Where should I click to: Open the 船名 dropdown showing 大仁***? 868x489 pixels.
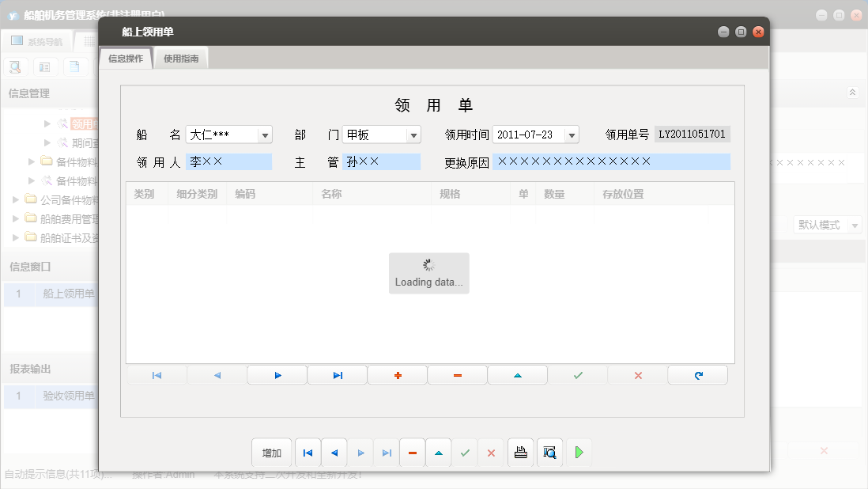coord(264,135)
